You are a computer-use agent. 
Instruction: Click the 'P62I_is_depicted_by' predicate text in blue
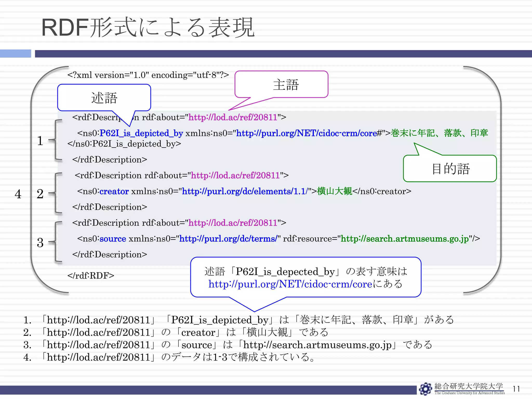[x=141, y=133]
